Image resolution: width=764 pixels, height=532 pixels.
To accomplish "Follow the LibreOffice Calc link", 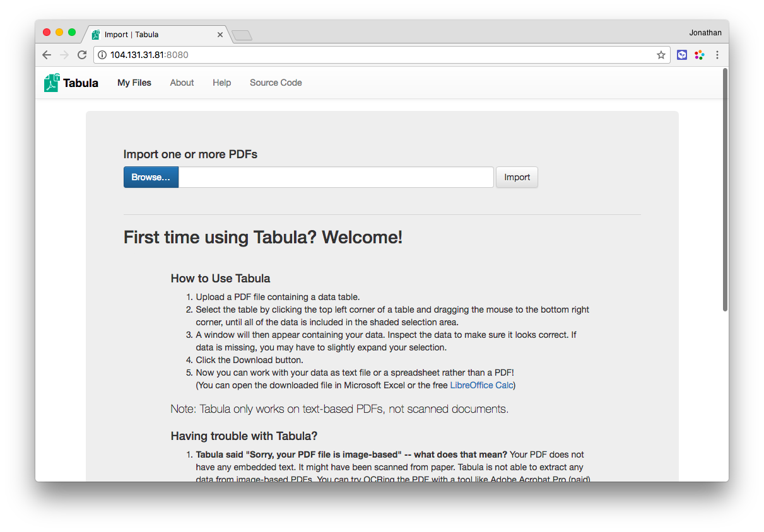I will click(481, 385).
